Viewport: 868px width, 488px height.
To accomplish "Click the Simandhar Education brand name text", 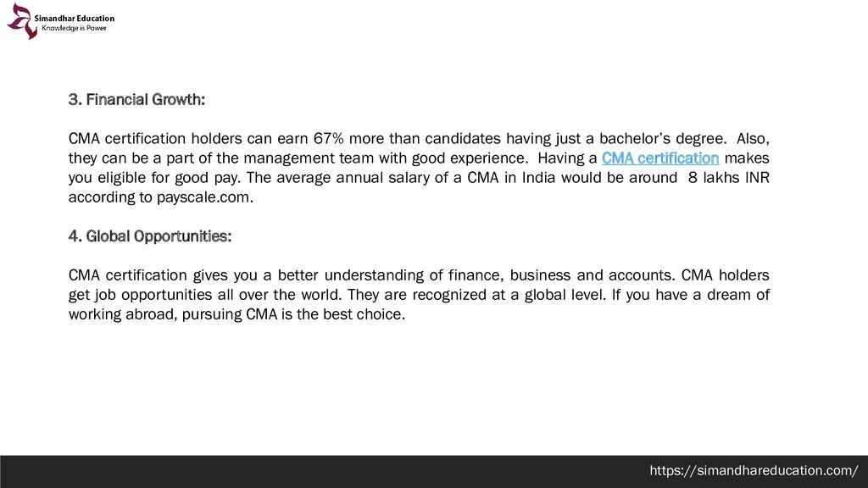I will click(x=75, y=19).
